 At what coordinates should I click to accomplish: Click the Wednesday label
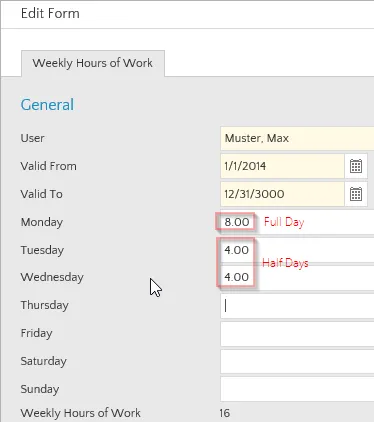point(52,277)
